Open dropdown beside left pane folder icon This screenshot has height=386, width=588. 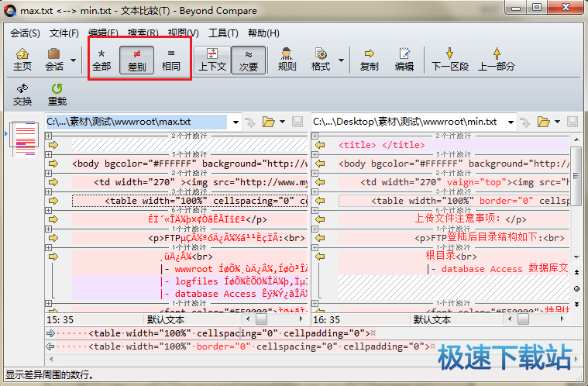pyautogui.click(x=282, y=122)
